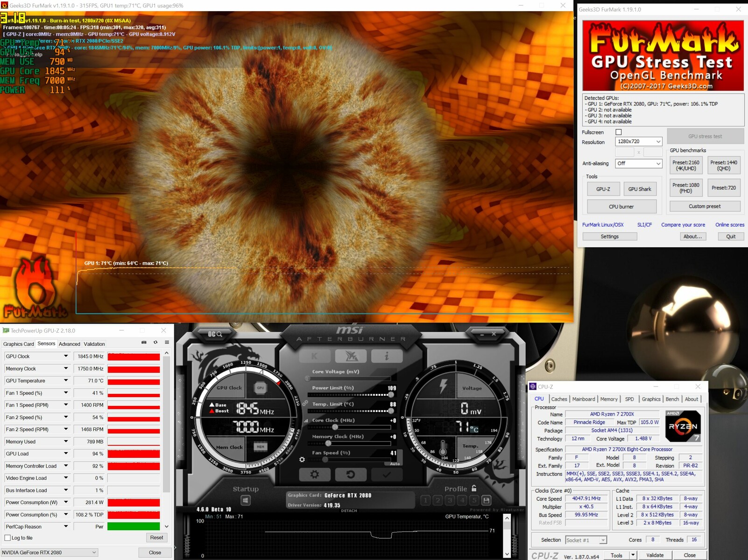Image resolution: width=748 pixels, height=560 pixels.
Task: Select Afterburner profile slot 2
Action: click(438, 500)
